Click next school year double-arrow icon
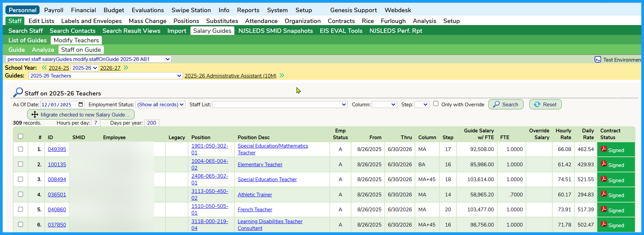 click(126, 68)
